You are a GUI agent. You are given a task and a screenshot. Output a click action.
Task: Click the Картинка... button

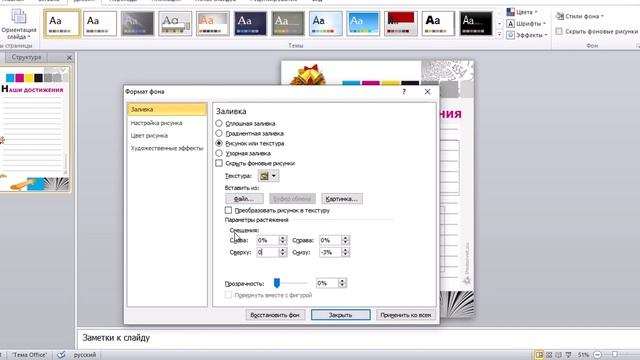(x=342, y=199)
